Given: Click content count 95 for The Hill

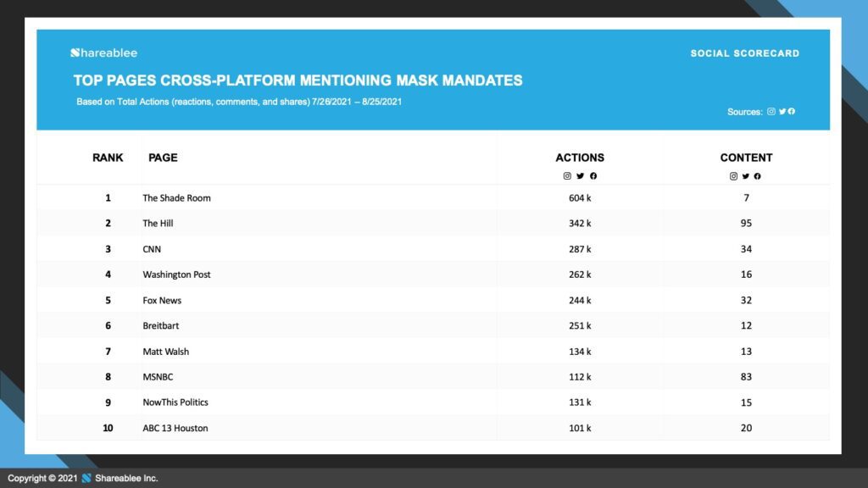Looking at the screenshot, I should 746,224.
